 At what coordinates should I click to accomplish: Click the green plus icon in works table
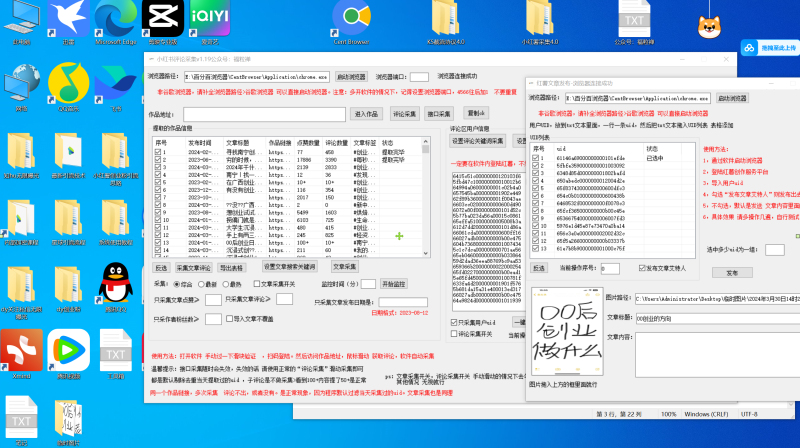tap(399, 235)
